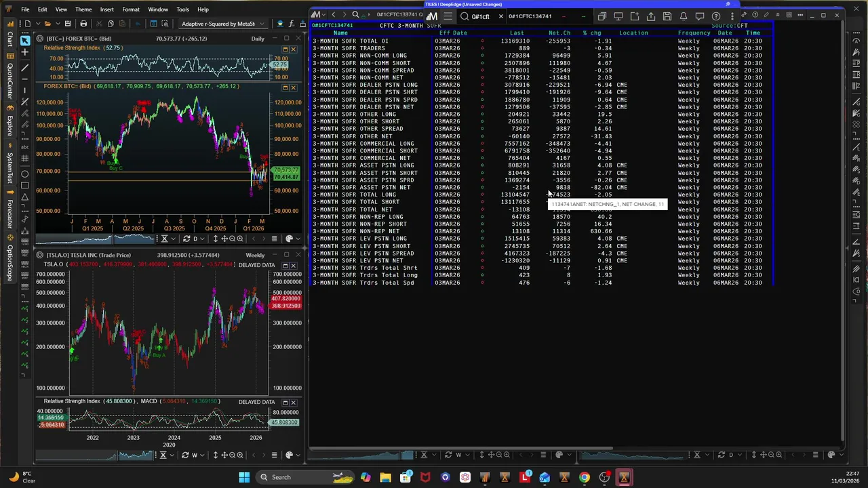Click the bell alert icon in DeepEdge toolbar
This screenshot has width=868, height=488.
click(683, 16)
